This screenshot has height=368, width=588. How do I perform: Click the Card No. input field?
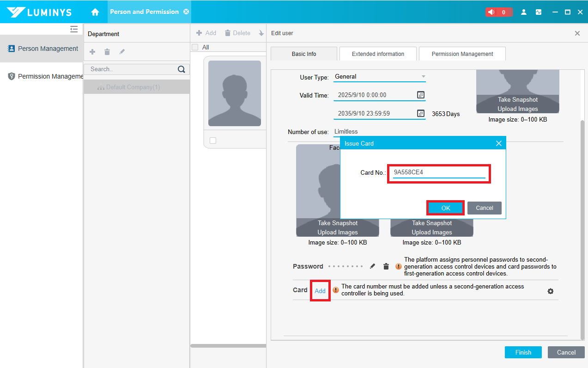point(439,172)
